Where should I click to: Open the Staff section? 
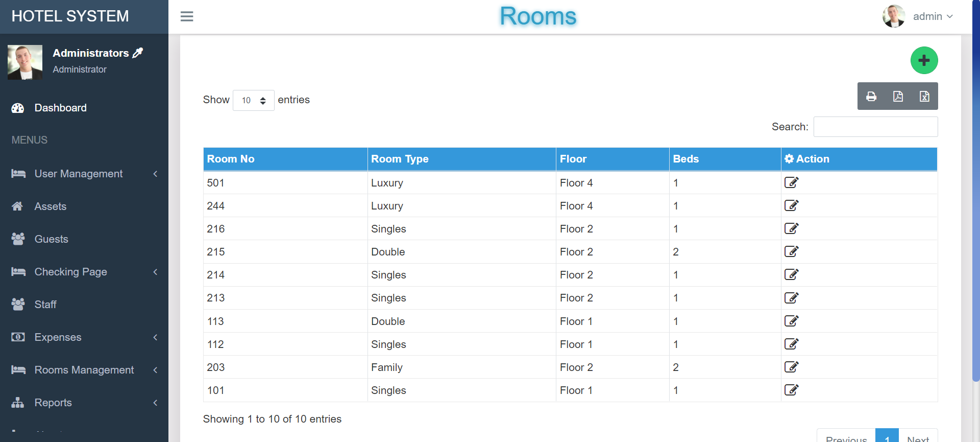45,305
